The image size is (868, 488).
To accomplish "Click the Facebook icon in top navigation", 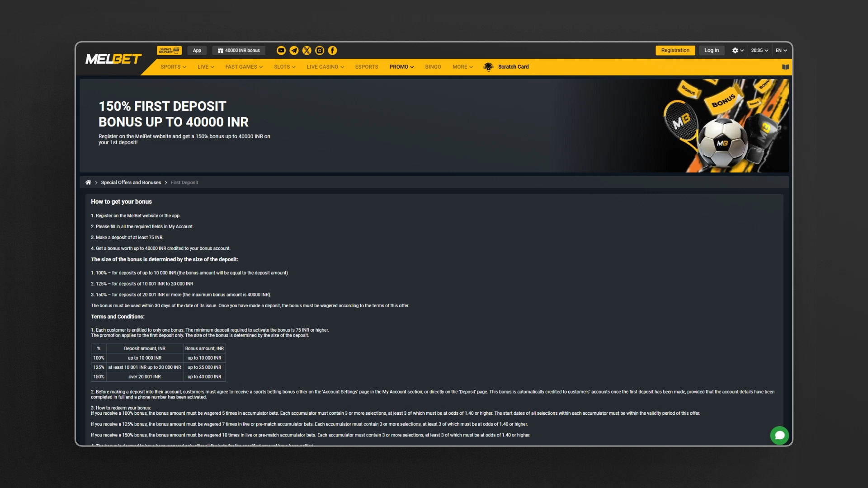I will click(x=332, y=50).
